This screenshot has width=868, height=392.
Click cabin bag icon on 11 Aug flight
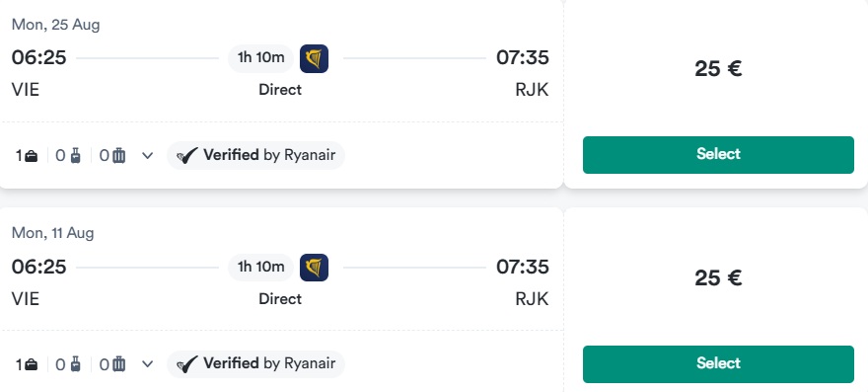(x=75, y=364)
